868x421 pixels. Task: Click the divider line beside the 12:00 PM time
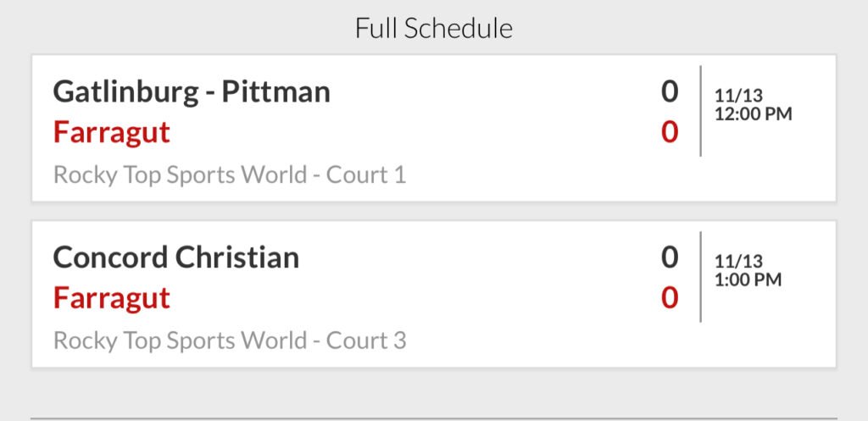click(x=701, y=111)
